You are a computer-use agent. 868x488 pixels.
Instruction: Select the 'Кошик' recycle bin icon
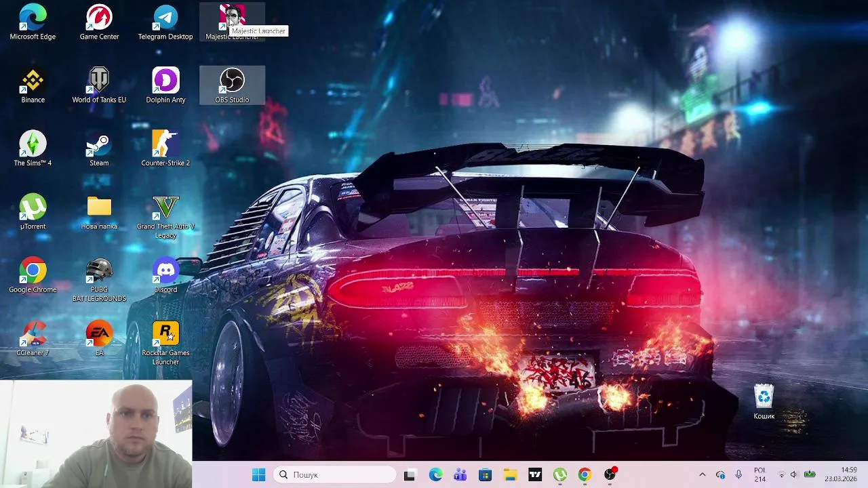(764, 401)
